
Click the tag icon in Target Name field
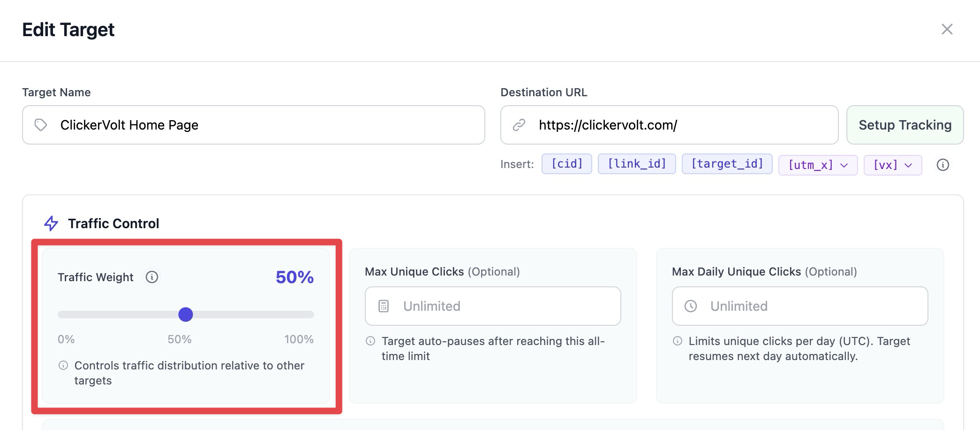pyautogui.click(x=41, y=125)
